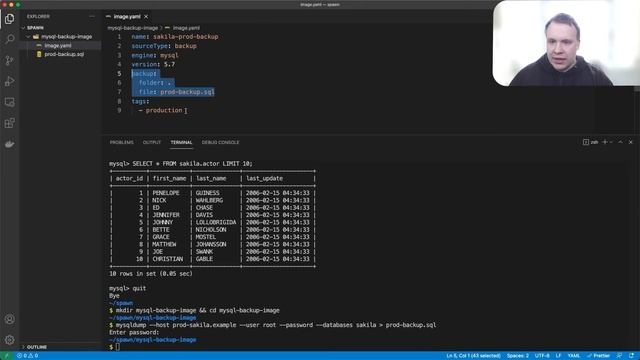The image size is (640, 360).
Task: Close the image.yaml editor tab
Action: pyautogui.click(x=146, y=16)
